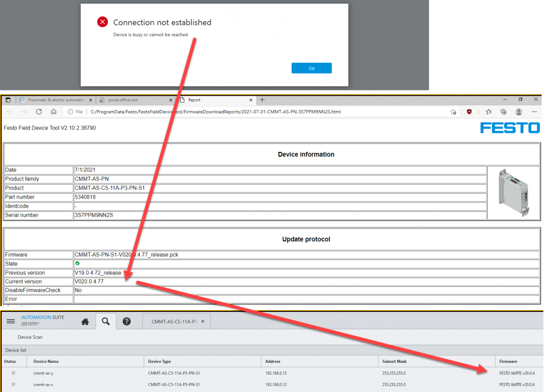
Task: Click the CMMT-AS drive product image
Action: tap(514, 192)
